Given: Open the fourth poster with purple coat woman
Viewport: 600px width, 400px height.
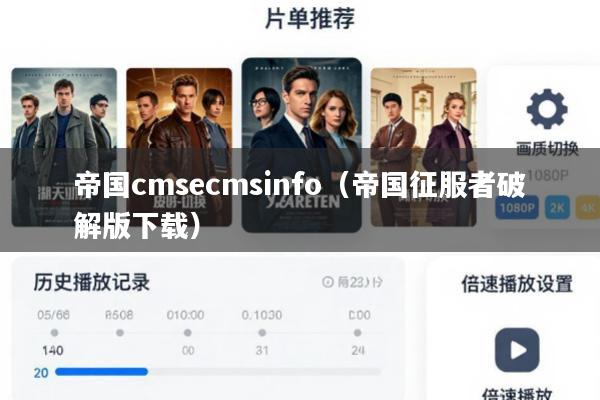Looking at the screenshot, I should point(424,147).
